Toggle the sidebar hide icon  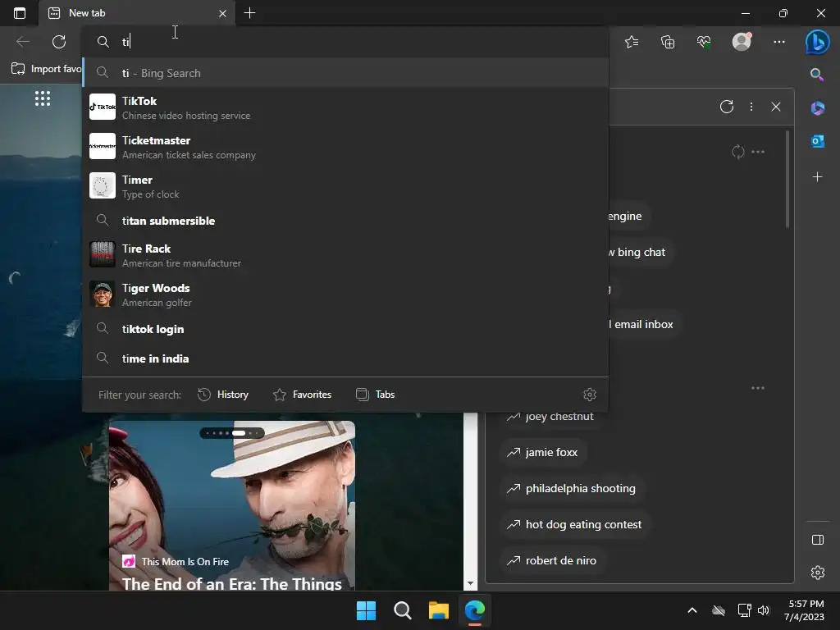818,540
